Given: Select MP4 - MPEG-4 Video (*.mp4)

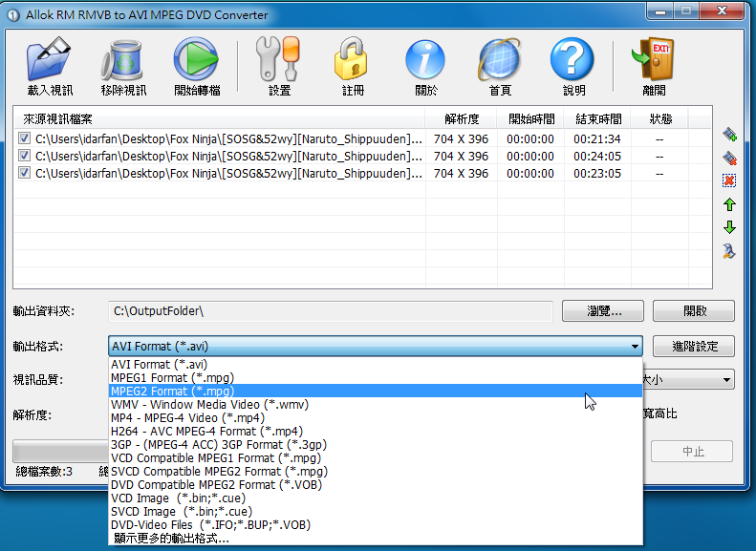Looking at the screenshot, I should 376,417.
